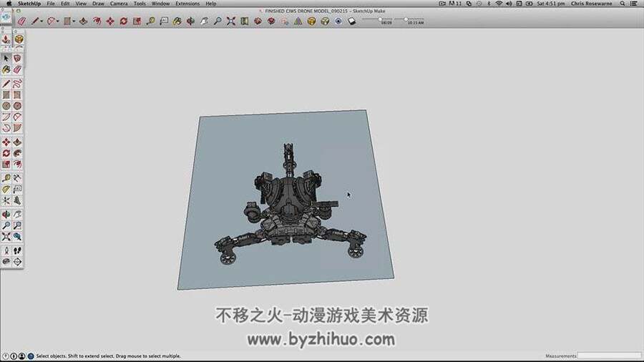Open the Apple menu
This screenshot has width=644, height=362.
coord(9,4)
